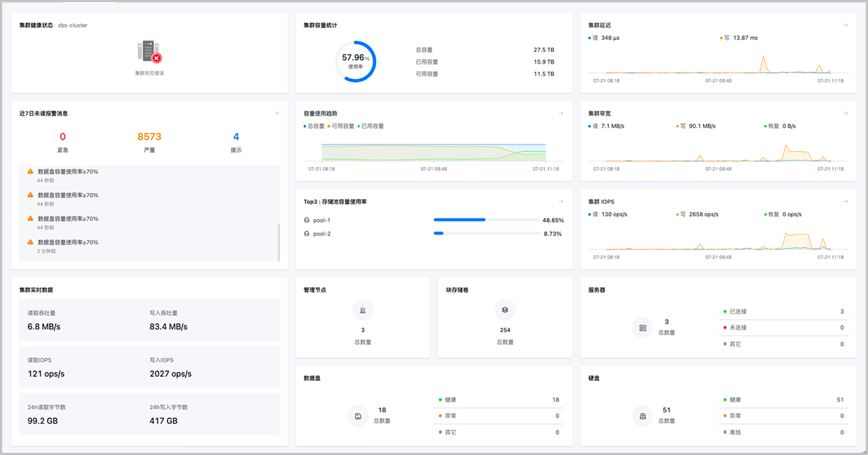
Task: Open cluster bandwidth details arrow
Action: point(845,114)
